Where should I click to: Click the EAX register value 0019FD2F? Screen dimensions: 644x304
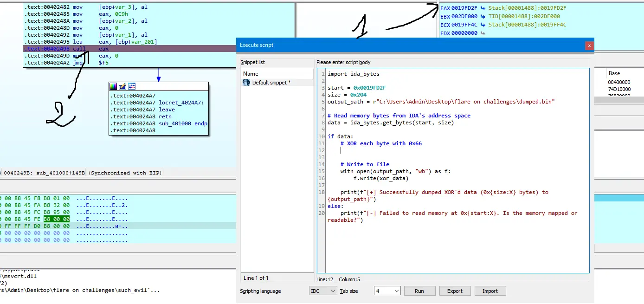[x=465, y=8]
